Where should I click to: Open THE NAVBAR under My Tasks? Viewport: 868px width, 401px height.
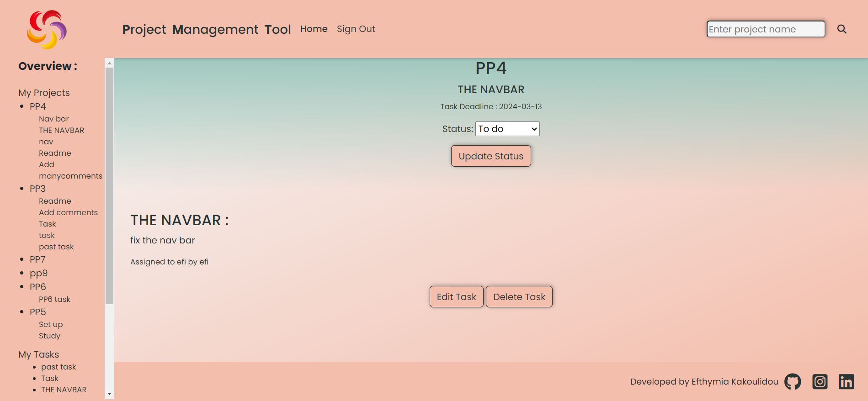[64, 390]
